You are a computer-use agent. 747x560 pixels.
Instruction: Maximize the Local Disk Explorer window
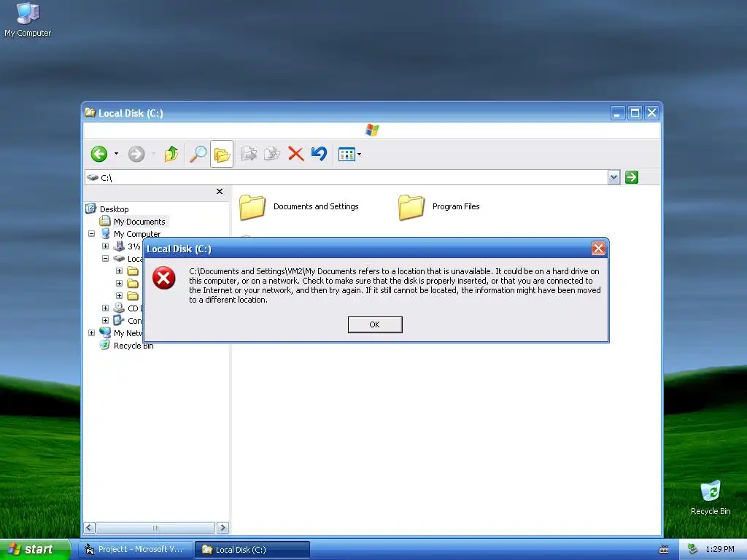635,113
